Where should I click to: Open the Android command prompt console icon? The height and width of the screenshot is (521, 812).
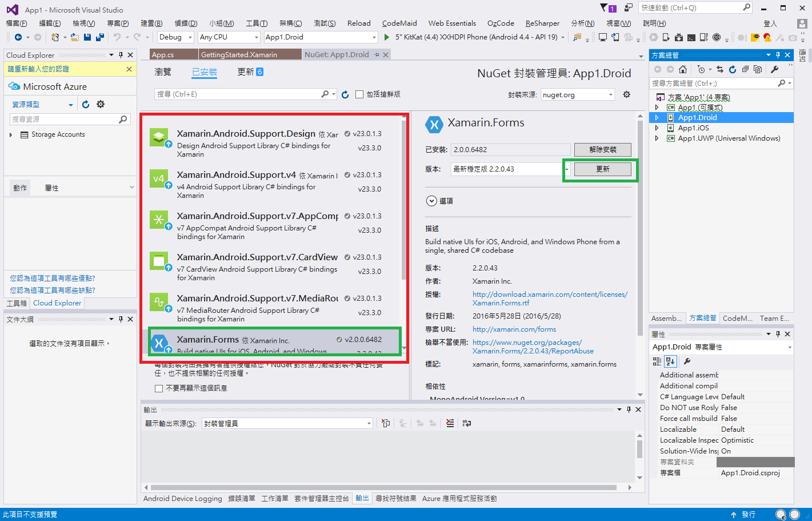coord(691,37)
